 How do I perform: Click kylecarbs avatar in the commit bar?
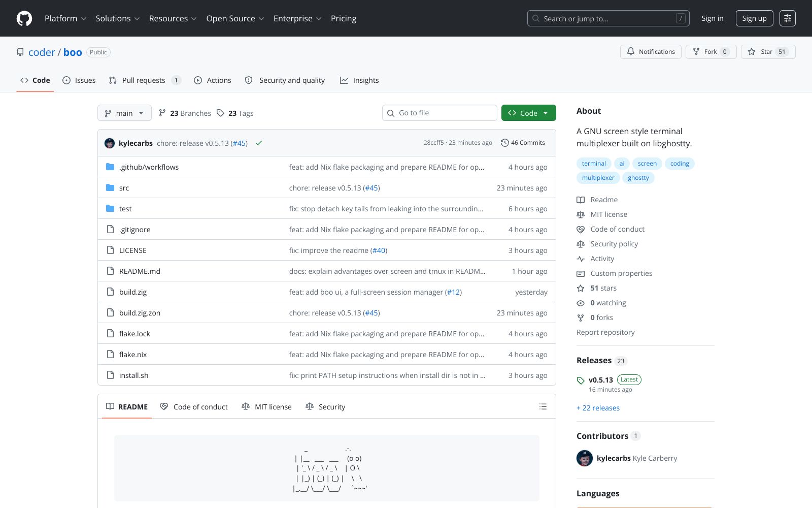[x=110, y=143]
